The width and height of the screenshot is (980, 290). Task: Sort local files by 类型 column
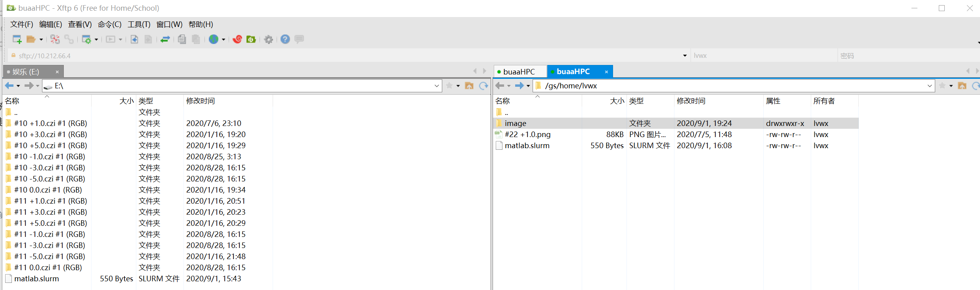pyautogui.click(x=160, y=101)
